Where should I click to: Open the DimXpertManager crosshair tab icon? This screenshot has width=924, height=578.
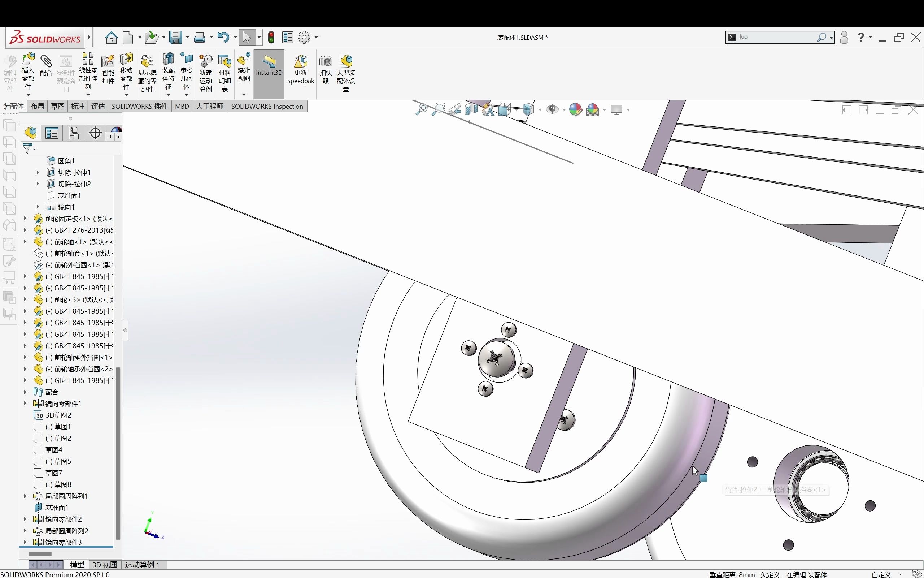(x=95, y=133)
